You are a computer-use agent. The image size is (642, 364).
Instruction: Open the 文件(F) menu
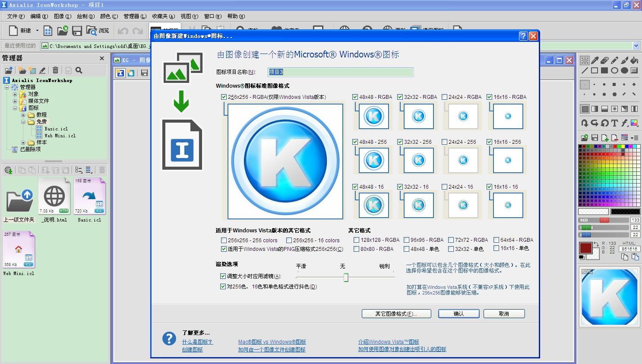[16, 16]
